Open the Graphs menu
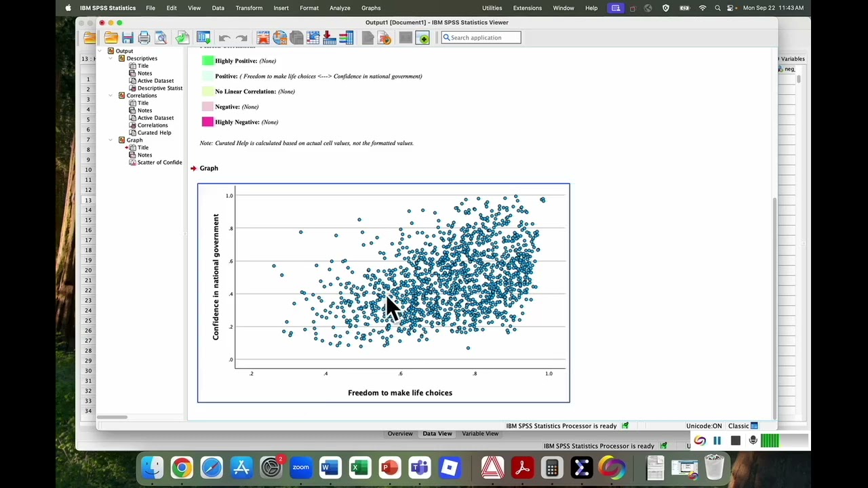 [x=371, y=7]
